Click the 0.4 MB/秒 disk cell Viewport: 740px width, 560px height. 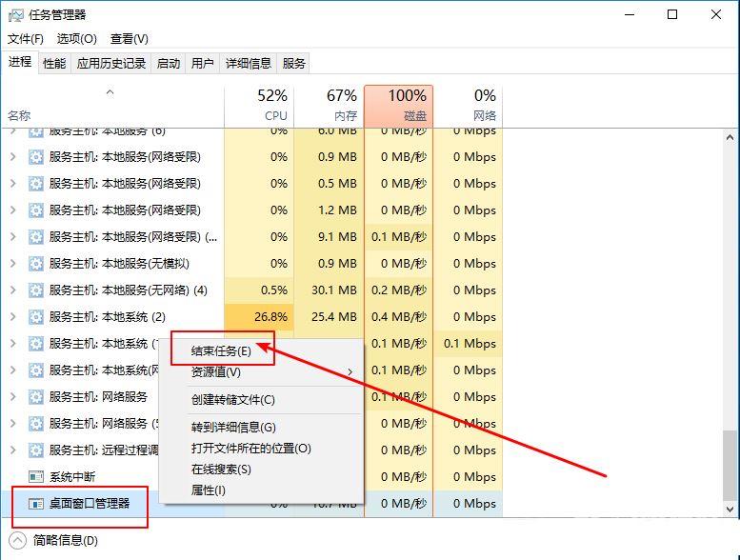coord(399,317)
